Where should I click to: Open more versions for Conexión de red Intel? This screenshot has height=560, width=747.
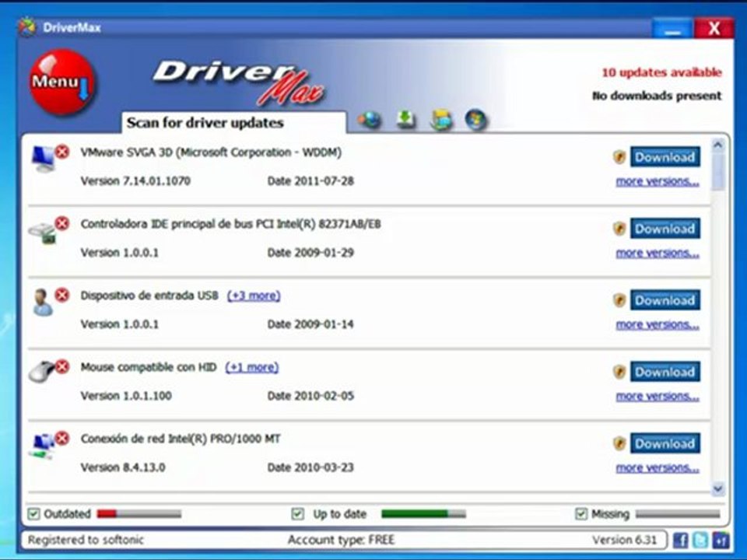[658, 467]
